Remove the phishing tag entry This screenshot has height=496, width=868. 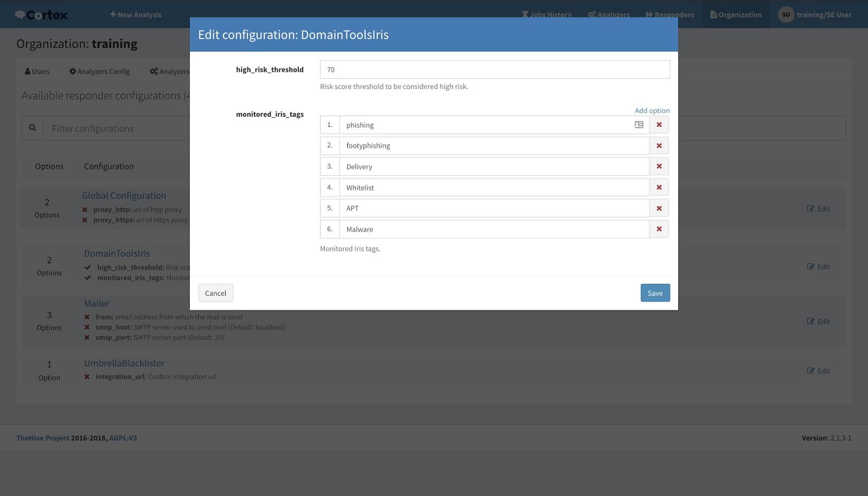click(659, 125)
